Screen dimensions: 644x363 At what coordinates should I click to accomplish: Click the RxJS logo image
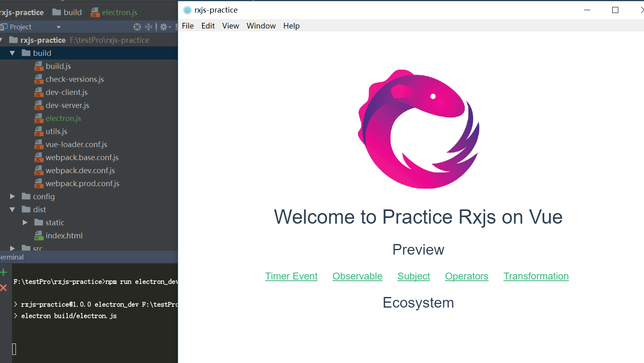pos(419,129)
